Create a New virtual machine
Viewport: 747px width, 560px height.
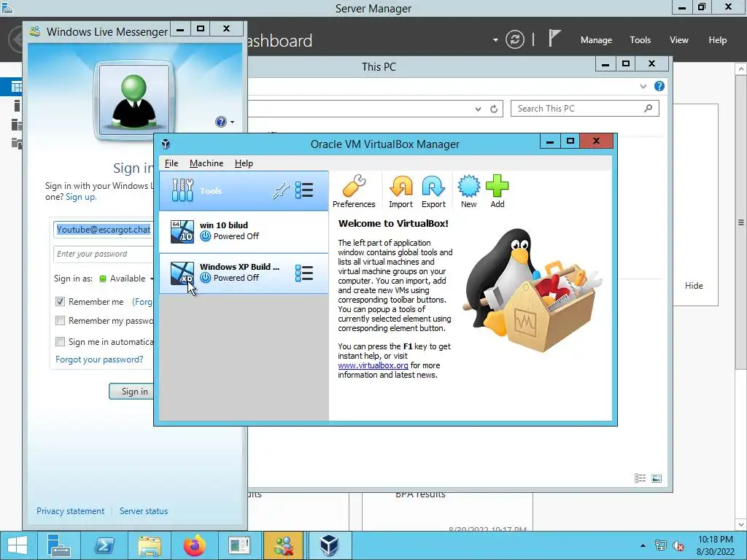(469, 192)
